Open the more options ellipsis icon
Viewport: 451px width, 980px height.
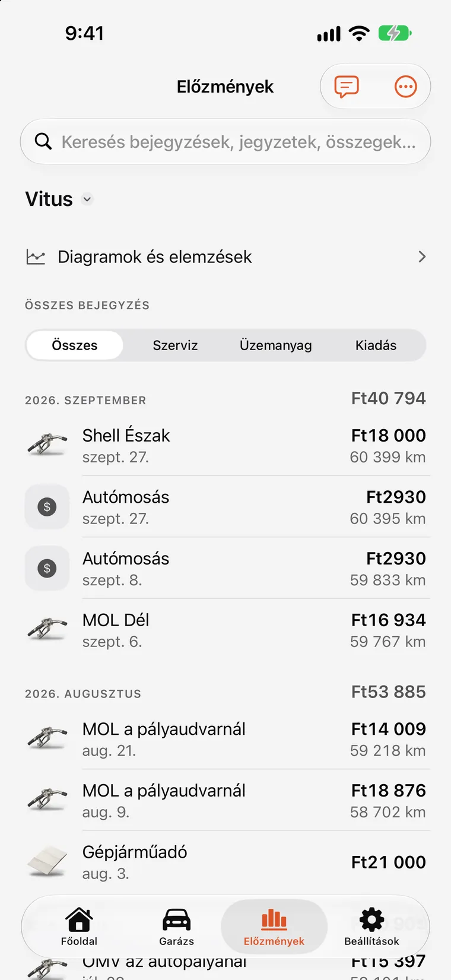(406, 87)
